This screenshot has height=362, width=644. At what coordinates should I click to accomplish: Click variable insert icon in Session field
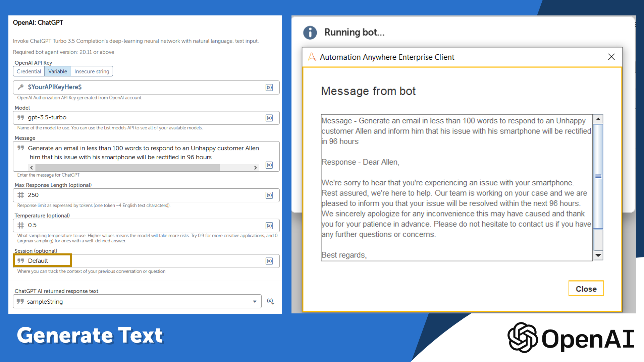click(x=269, y=261)
